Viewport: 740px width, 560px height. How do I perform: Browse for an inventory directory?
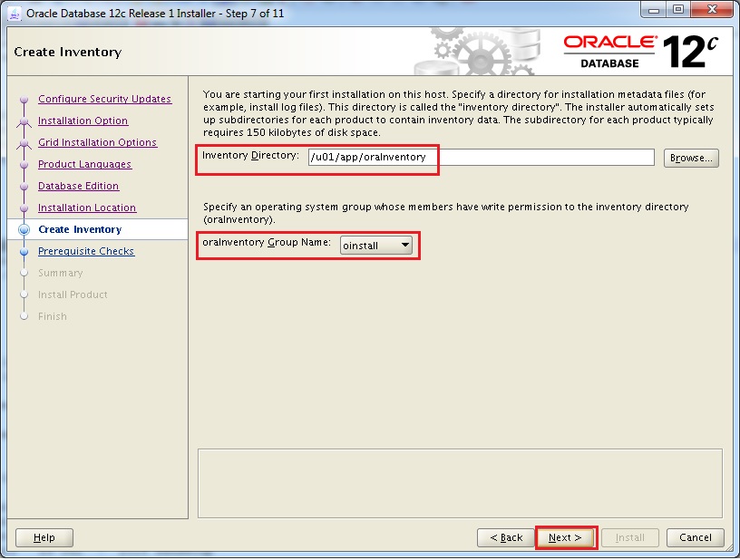click(x=691, y=158)
